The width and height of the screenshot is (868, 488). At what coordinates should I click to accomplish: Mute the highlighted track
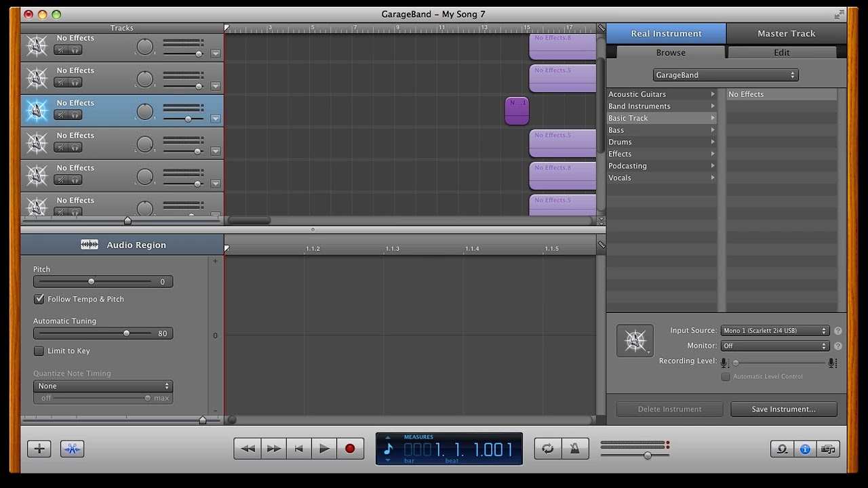(62, 115)
